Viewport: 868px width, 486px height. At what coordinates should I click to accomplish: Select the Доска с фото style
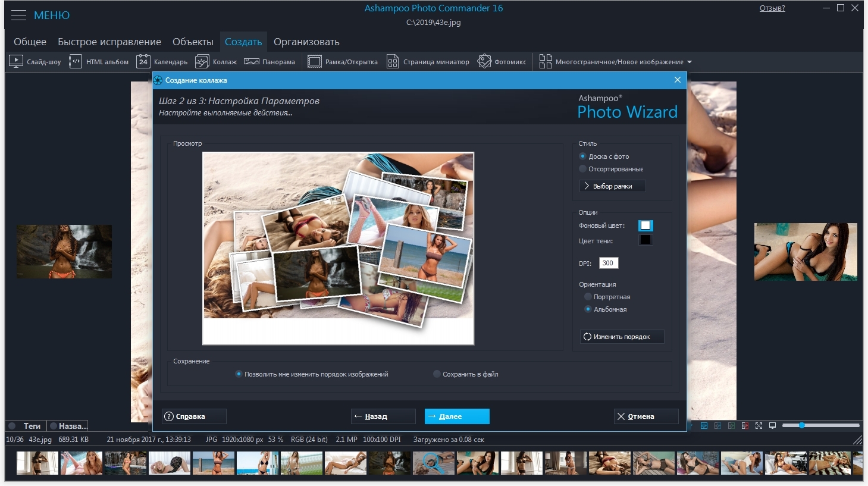point(604,156)
